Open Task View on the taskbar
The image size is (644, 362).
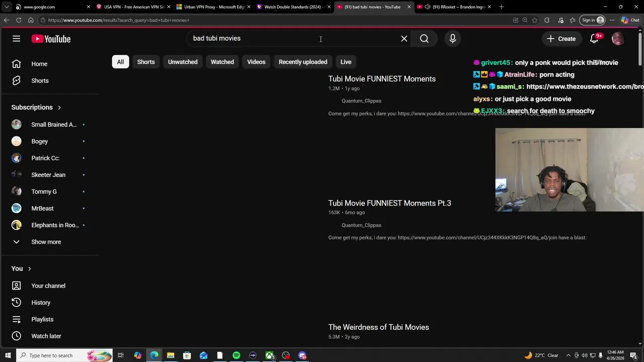pos(121,355)
